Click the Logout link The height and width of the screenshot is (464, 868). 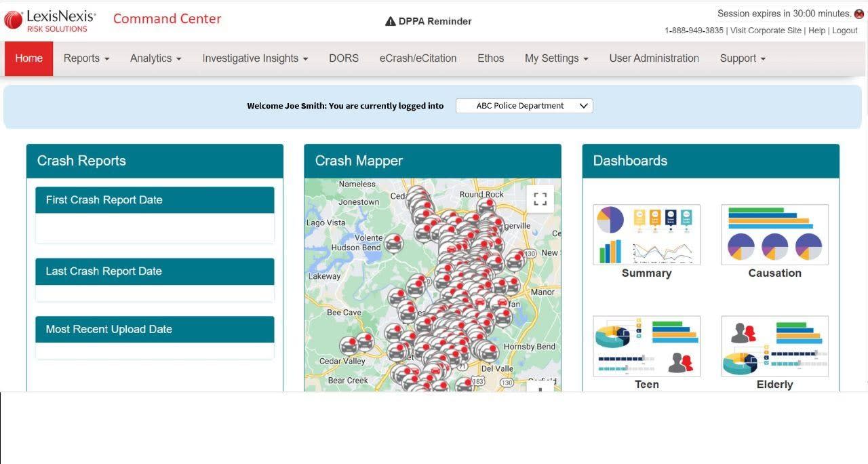(x=844, y=31)
